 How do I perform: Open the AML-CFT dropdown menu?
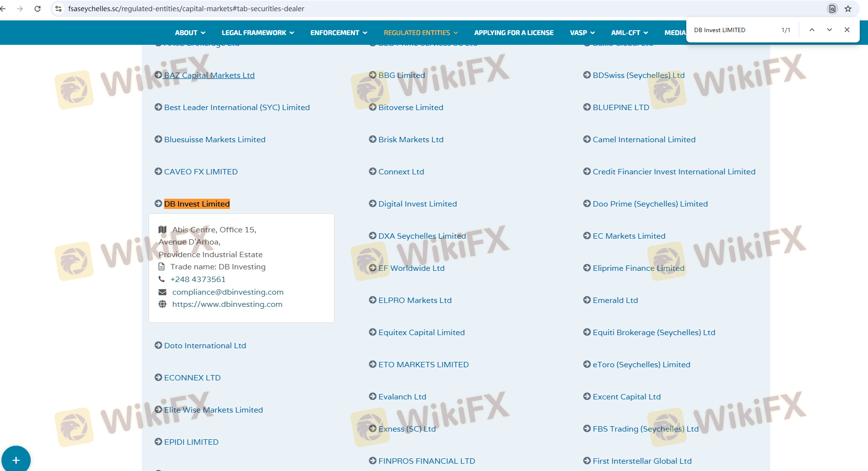tap(629, 33)
